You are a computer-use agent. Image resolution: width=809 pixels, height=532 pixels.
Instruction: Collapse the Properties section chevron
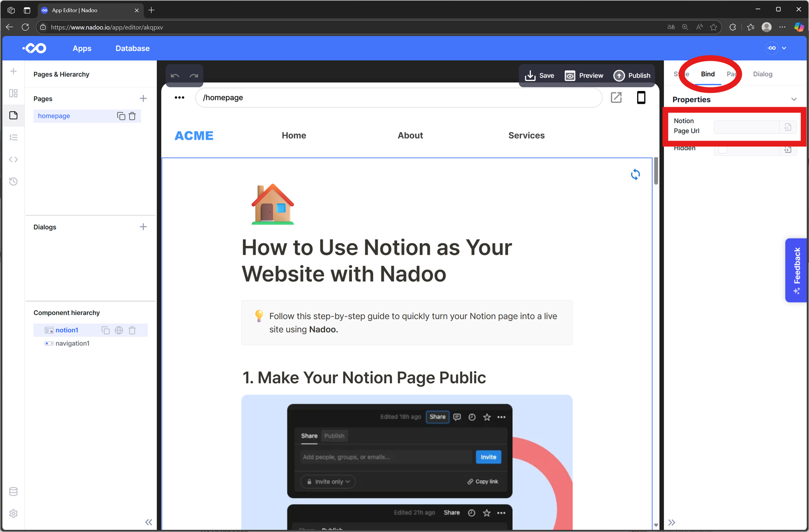click(x=794, y=100)
